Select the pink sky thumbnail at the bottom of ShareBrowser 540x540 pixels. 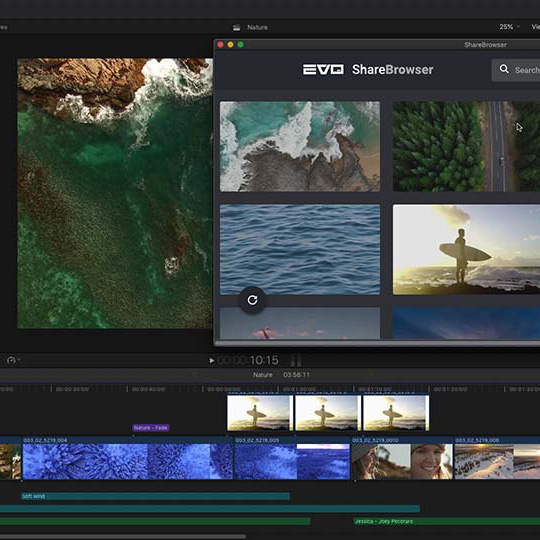[x=300, y=323]
